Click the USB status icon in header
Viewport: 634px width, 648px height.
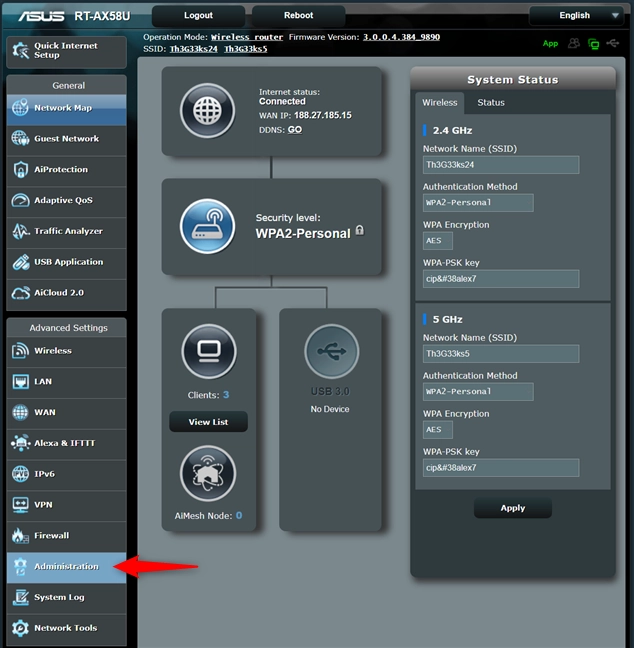613,43
